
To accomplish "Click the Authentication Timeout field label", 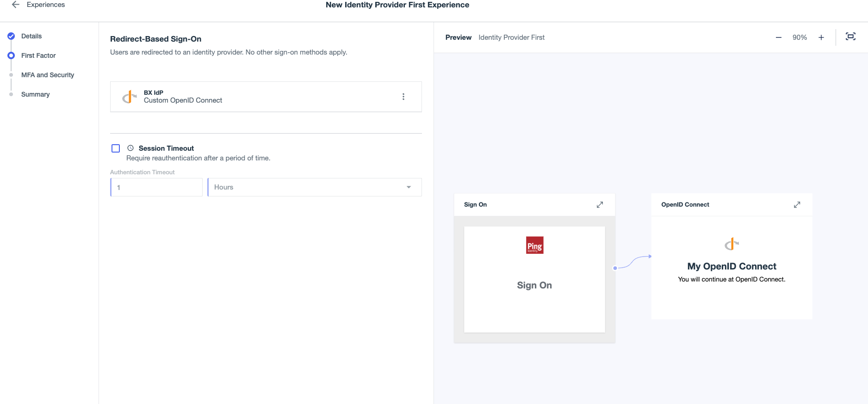I will 142,172.
